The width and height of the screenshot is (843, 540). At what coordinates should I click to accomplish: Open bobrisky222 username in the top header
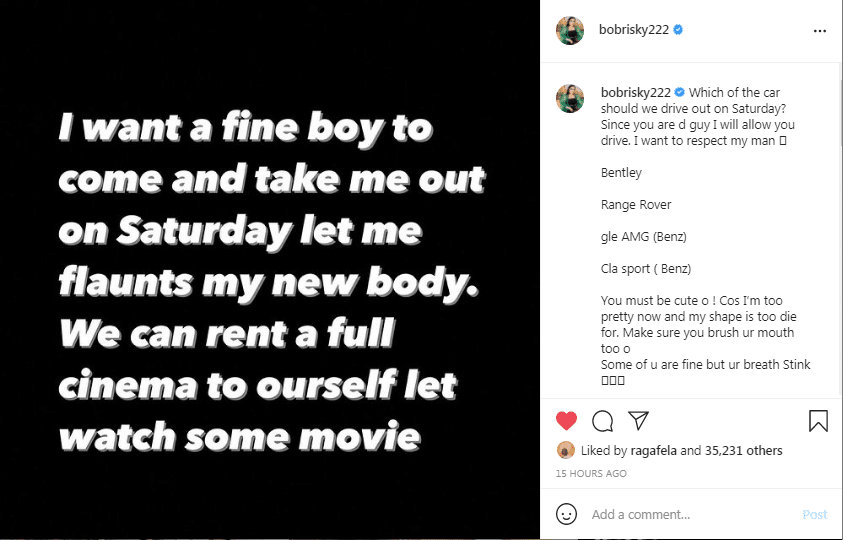point(634,31)
